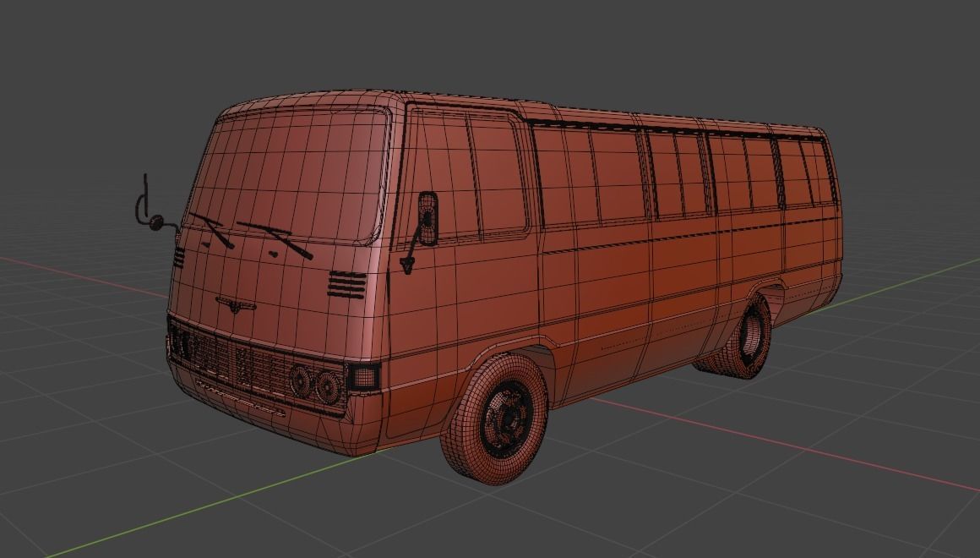Click the square corner turn signal lamp
The width and height of the screenshot is (980, 558).
click(x=363, y=376)
